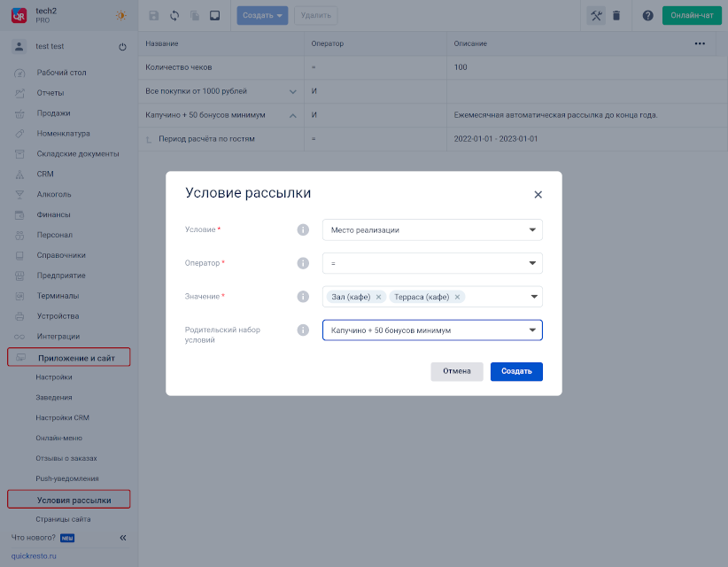Toggle the sun theme icon
Screen dimensions: 728x567
pos(120,15)
